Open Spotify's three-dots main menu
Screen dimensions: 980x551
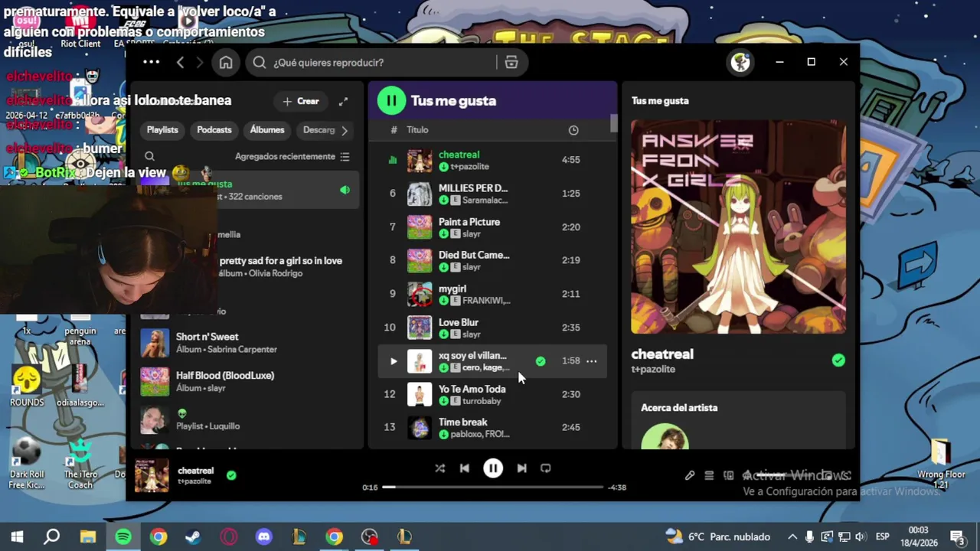coord(151,62)
